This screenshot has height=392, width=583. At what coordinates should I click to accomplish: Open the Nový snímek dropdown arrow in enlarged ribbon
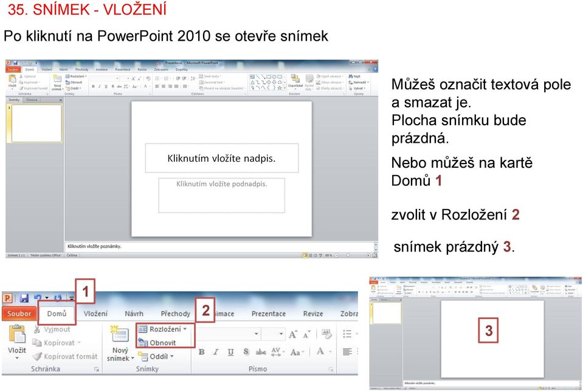coord(132,359)
